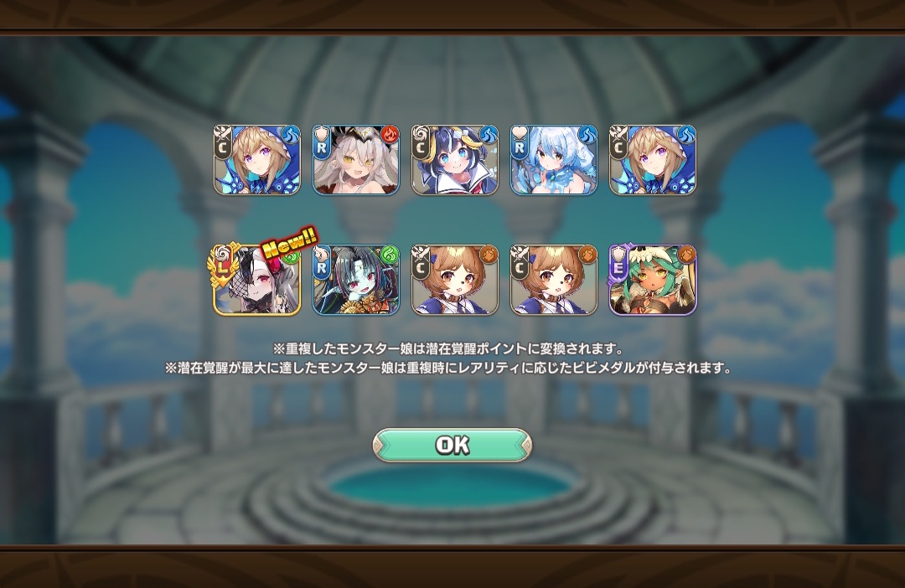Viewport: 905px width, 588px height.
Task: Open the E-rank green-haired girl card
Action: coord(653,280)
